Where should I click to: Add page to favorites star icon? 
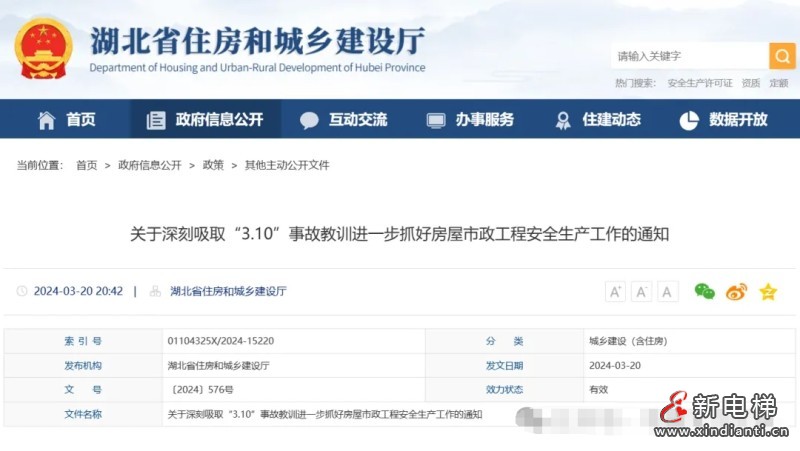(768, 292)
